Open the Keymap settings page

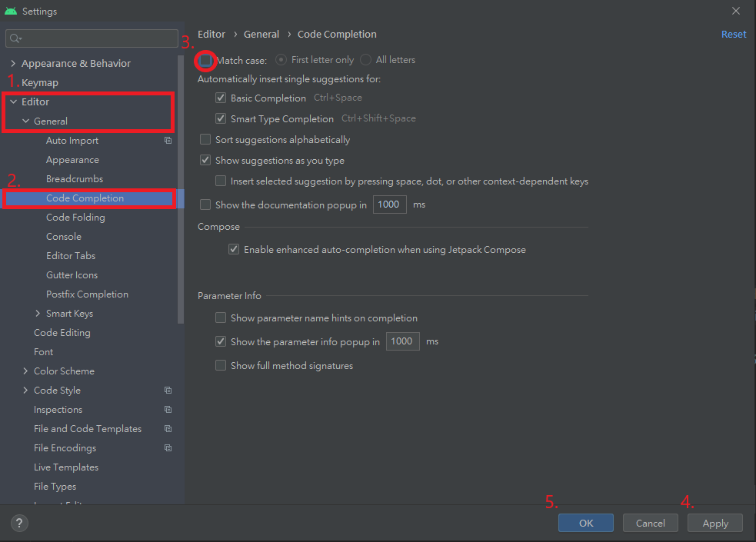click(40, 82)
